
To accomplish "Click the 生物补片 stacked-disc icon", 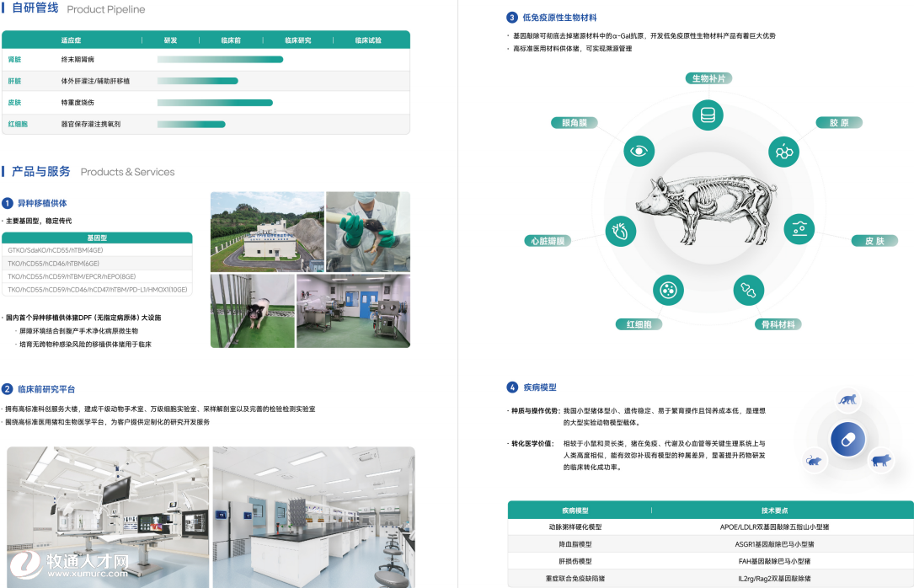I will (x=708, y=115).
